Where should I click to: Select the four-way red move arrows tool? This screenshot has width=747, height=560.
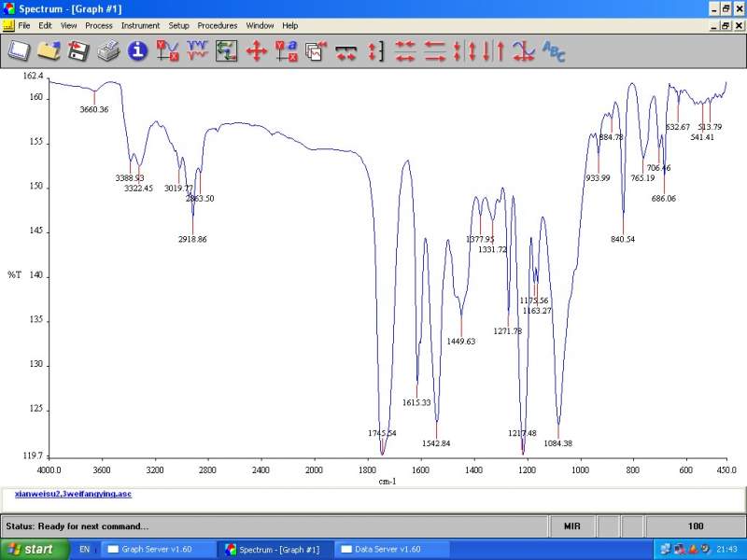point(256,51)
